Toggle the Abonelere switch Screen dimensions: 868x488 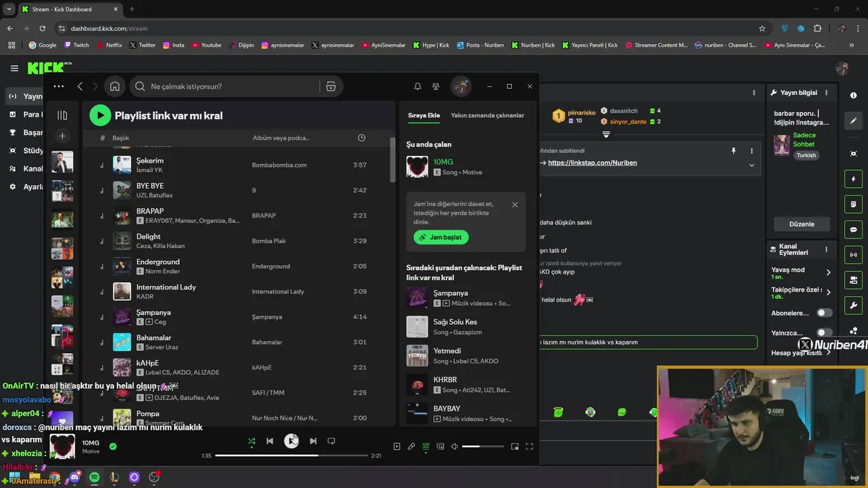point(824,313)
